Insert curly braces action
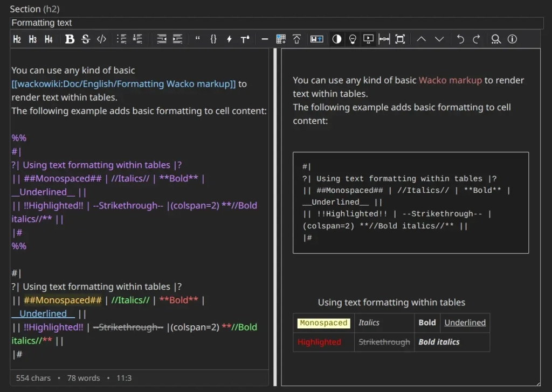 [x=213, y=39]
